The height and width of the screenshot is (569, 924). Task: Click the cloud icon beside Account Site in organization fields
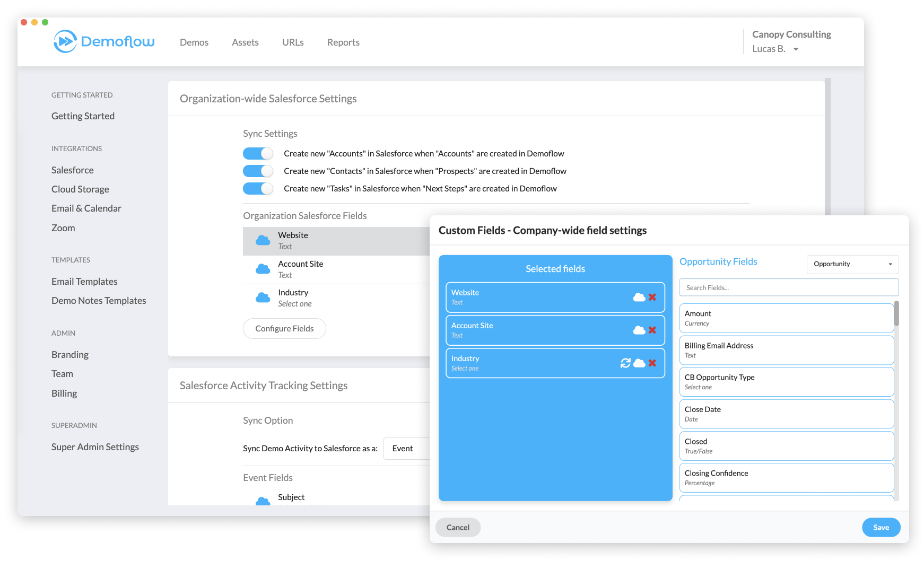click(x=263, y=269)
